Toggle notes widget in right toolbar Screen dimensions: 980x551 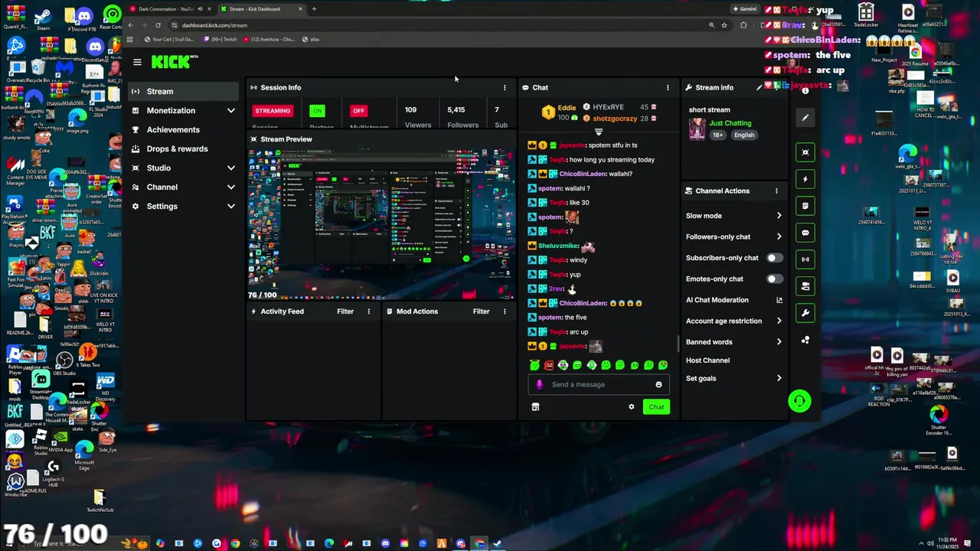[x=805, y=206]
